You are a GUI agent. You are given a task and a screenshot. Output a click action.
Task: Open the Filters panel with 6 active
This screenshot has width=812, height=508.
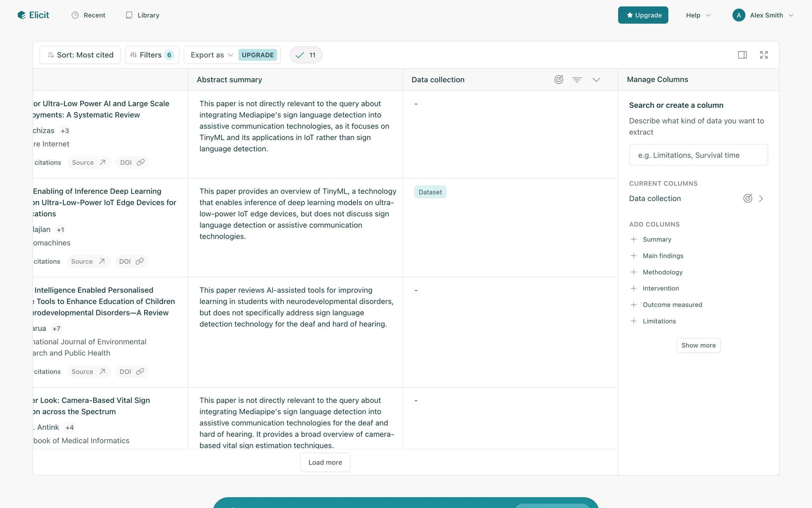(152, 55)
